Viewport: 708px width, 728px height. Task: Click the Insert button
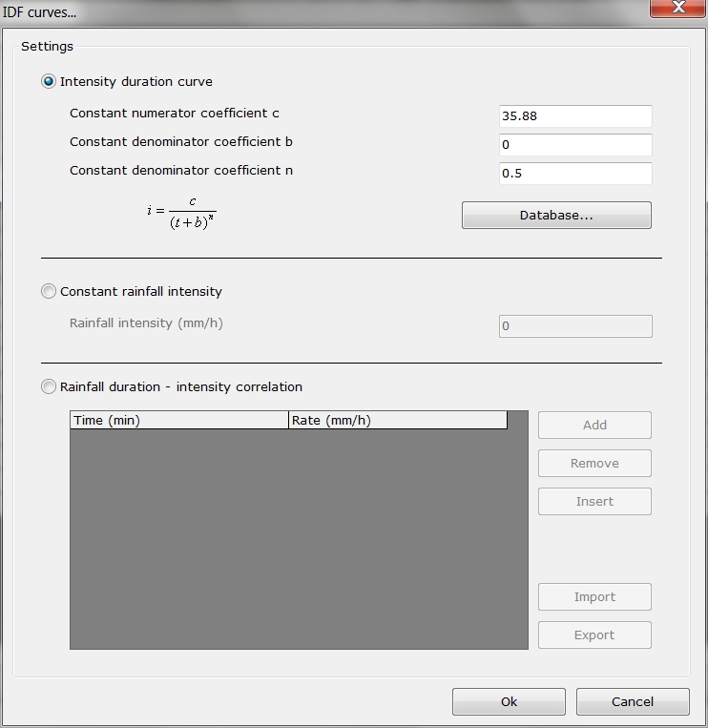tap(594, 502)
